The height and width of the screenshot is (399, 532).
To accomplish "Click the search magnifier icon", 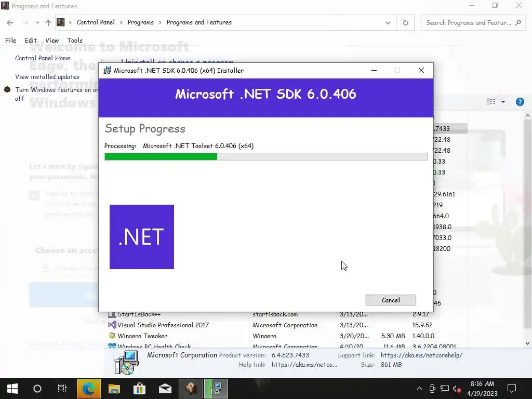I will [x=518, y=23].
